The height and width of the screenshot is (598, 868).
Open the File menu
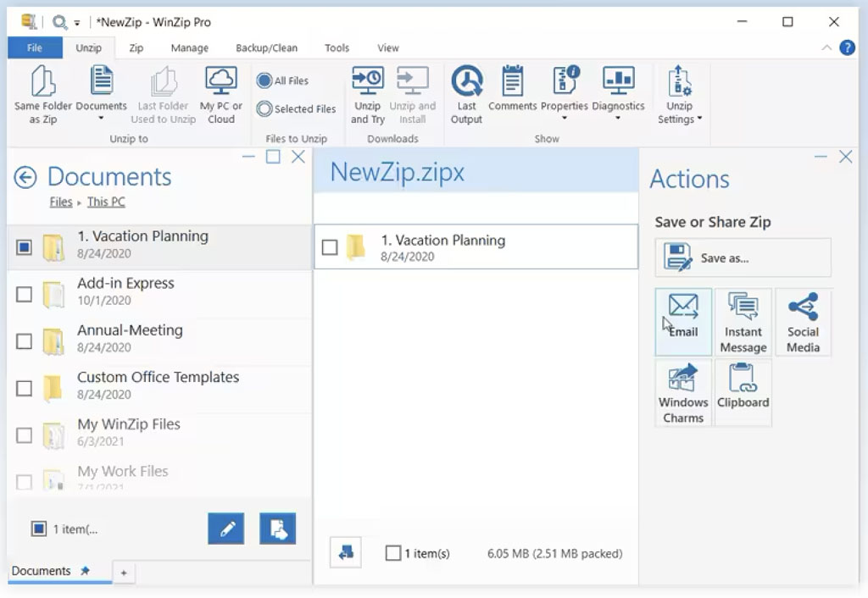(34, 47)
